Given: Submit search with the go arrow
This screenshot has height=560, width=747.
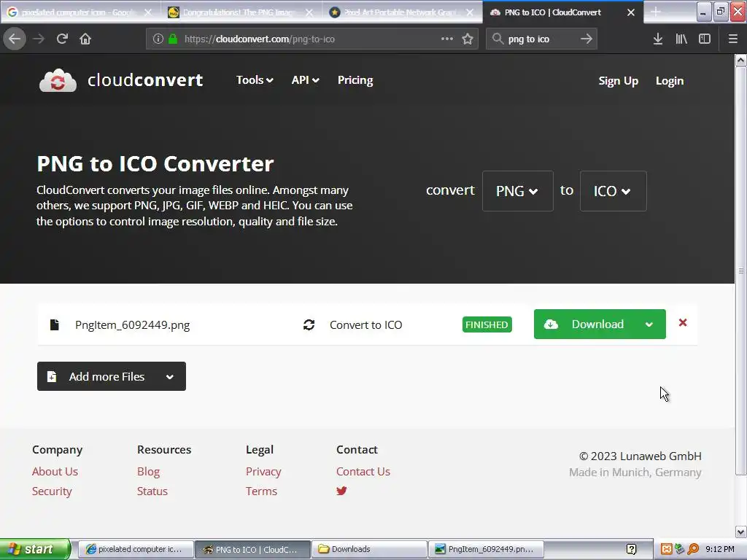Looking at the screenshot, I should [x=587, y=39].
